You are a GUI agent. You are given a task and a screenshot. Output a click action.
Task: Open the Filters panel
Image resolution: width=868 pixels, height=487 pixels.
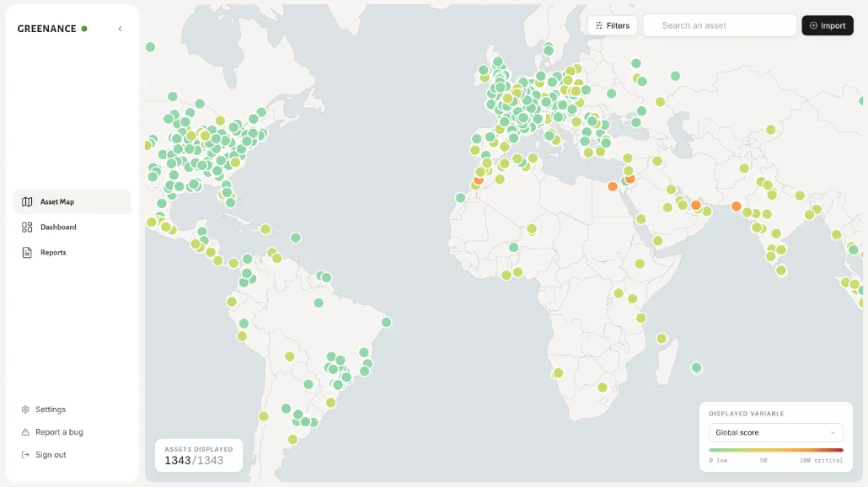pyautogui.click(x=613, y=25)
